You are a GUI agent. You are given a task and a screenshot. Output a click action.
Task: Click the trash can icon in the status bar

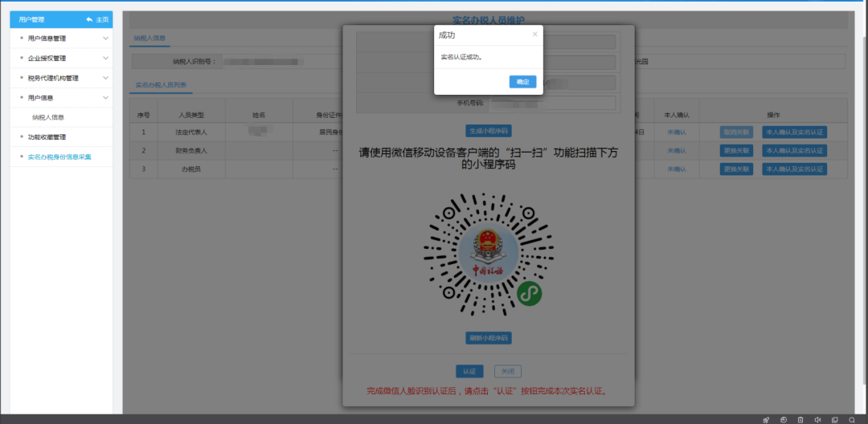tap(800, 419)
